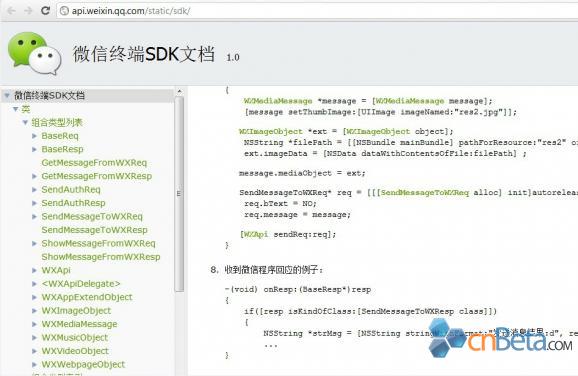Open GetMessageFromWXReq in the sidebar
578x376 pixels.
94,163
